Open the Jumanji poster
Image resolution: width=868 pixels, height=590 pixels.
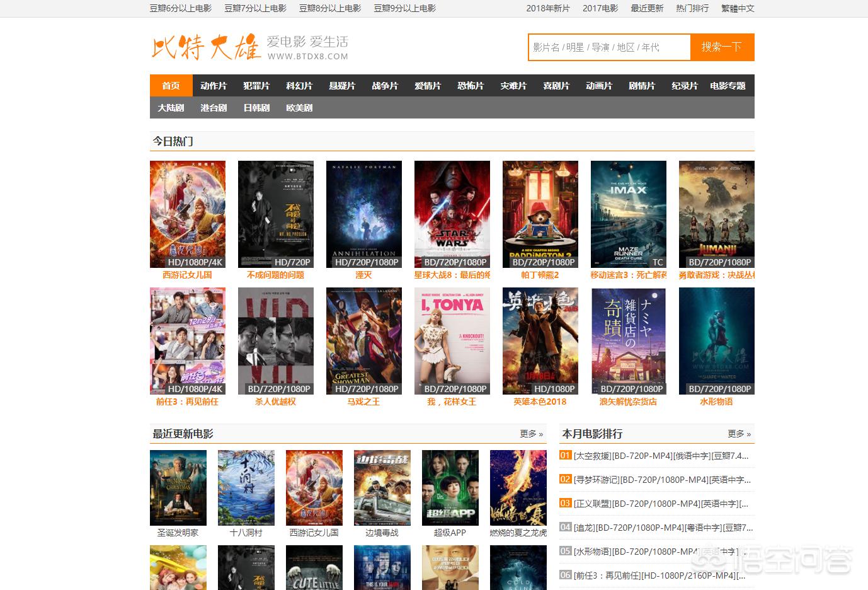717,214
